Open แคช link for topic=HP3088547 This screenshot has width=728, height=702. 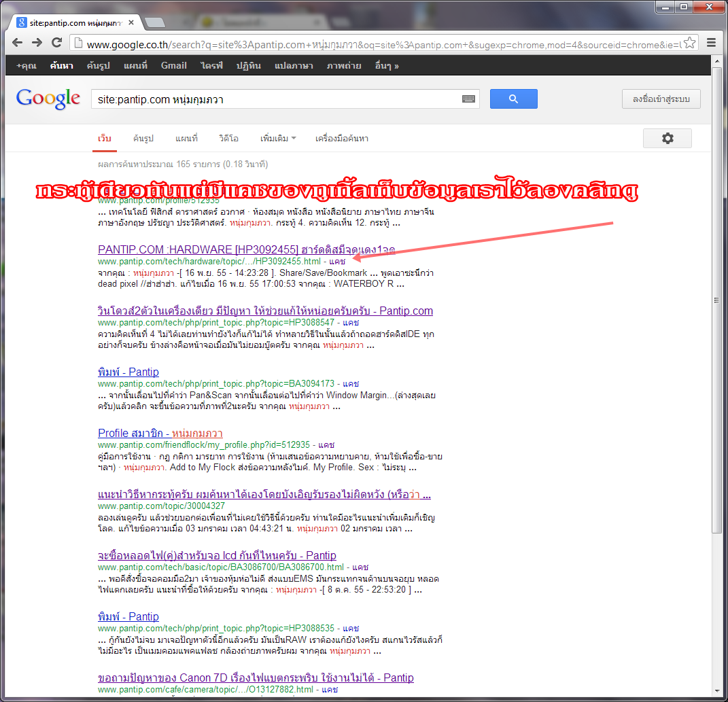point(351,323)
